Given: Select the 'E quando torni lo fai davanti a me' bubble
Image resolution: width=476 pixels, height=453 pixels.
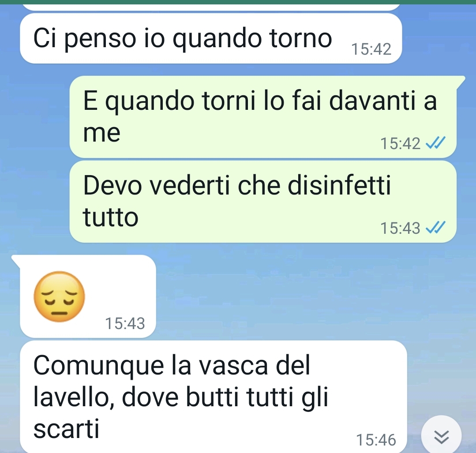Looking at the screenshot, I should point(263,117).
